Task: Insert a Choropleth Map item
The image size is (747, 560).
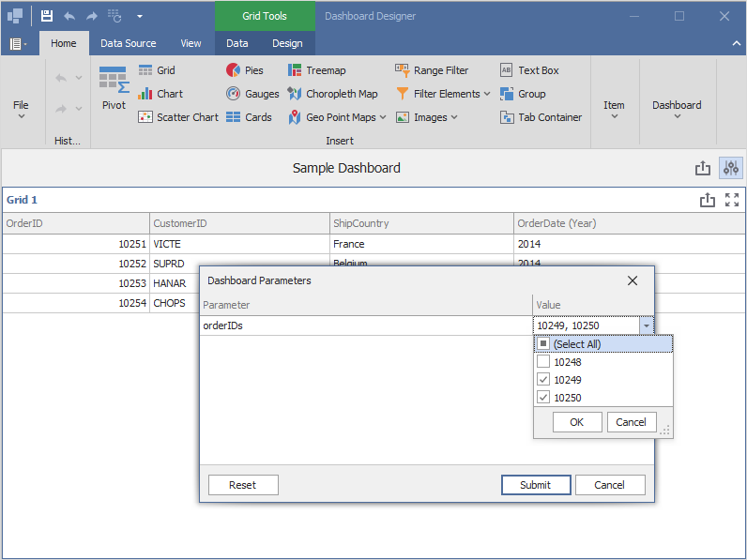Action: (x=332, y=94)
